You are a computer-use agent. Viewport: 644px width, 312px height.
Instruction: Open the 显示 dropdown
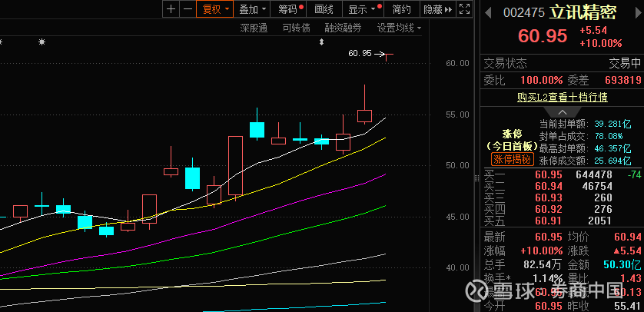point(363,9)
